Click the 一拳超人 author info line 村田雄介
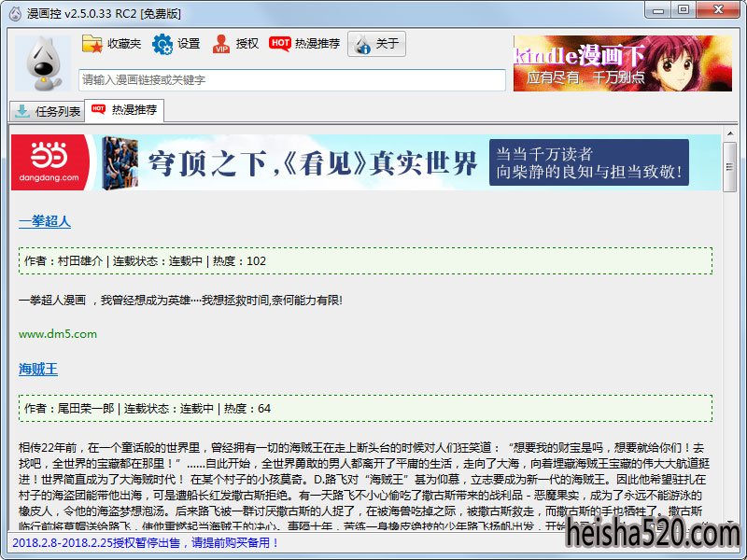This screenshot has width=747, height=560. point(365,261)
